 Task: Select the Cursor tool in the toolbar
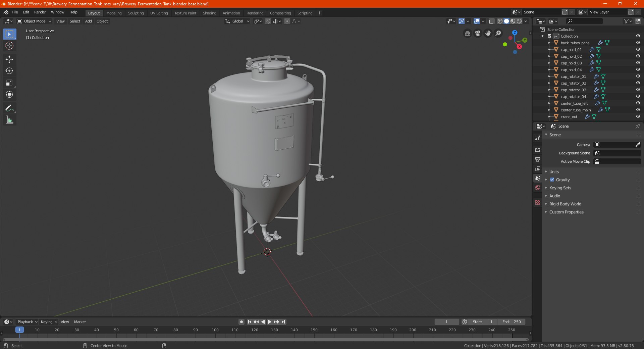(9, 46)
